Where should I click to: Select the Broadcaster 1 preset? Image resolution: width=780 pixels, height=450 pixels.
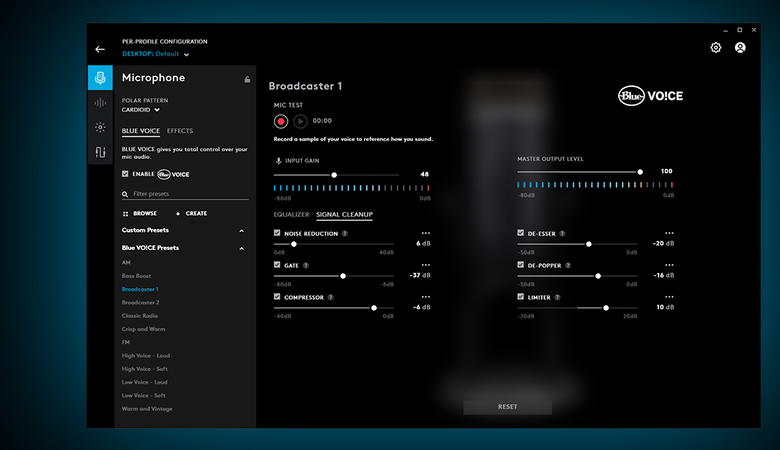[x=140, y=289]
